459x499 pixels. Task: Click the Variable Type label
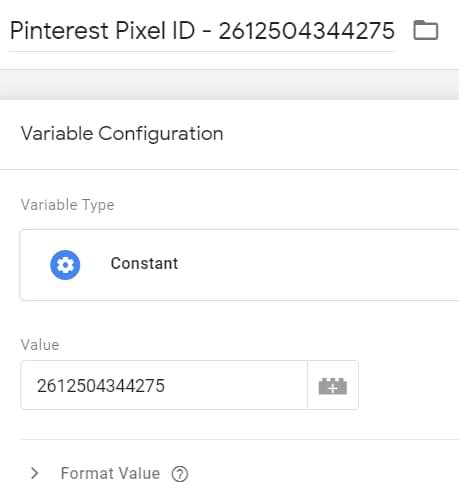pyautogui.click(x=67, y=205)
